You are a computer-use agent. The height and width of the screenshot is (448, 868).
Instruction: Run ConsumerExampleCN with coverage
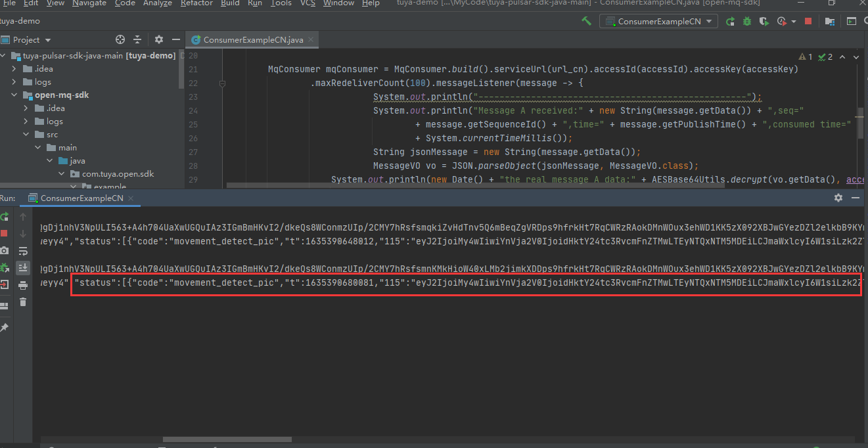point(764,21)
